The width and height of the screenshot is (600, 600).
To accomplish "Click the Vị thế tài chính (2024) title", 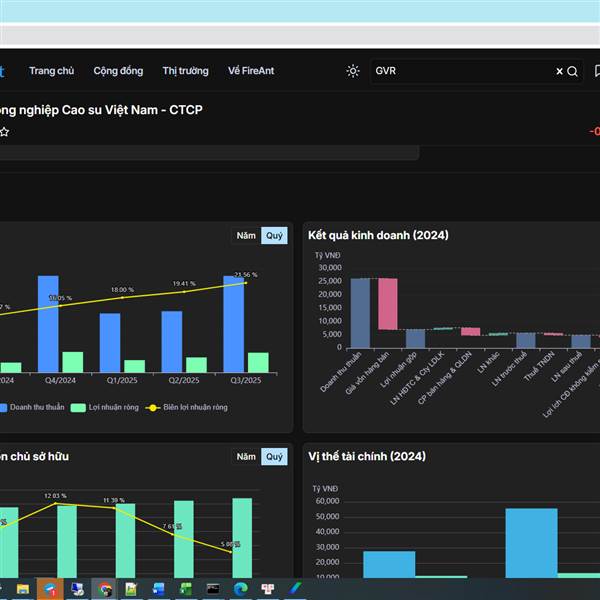I will click(x=367, y=456).
